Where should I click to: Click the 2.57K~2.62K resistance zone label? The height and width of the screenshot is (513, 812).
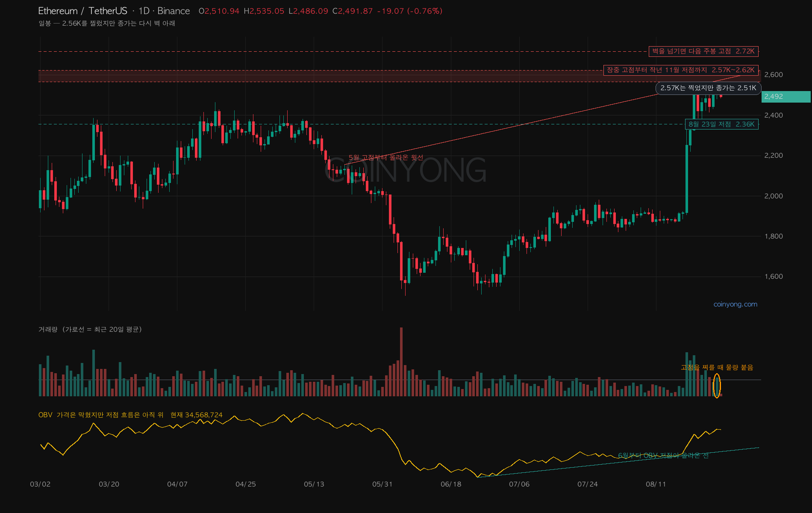pos(681,70)
